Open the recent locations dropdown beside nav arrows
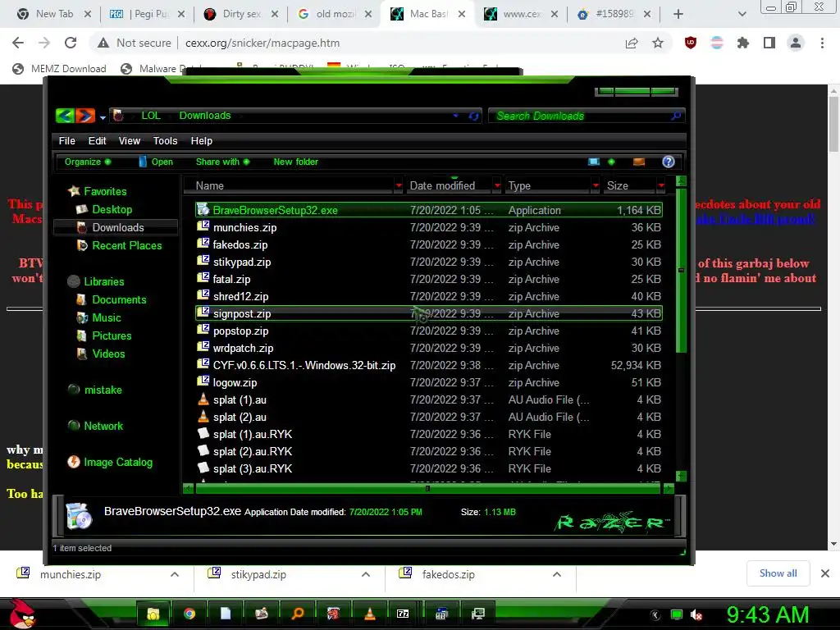 click(103, 117)
